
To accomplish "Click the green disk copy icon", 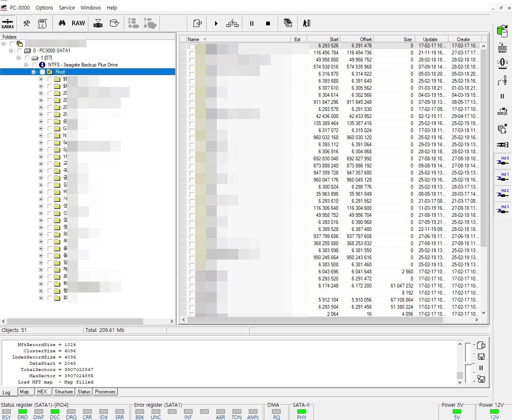I will tap(502, 31).
